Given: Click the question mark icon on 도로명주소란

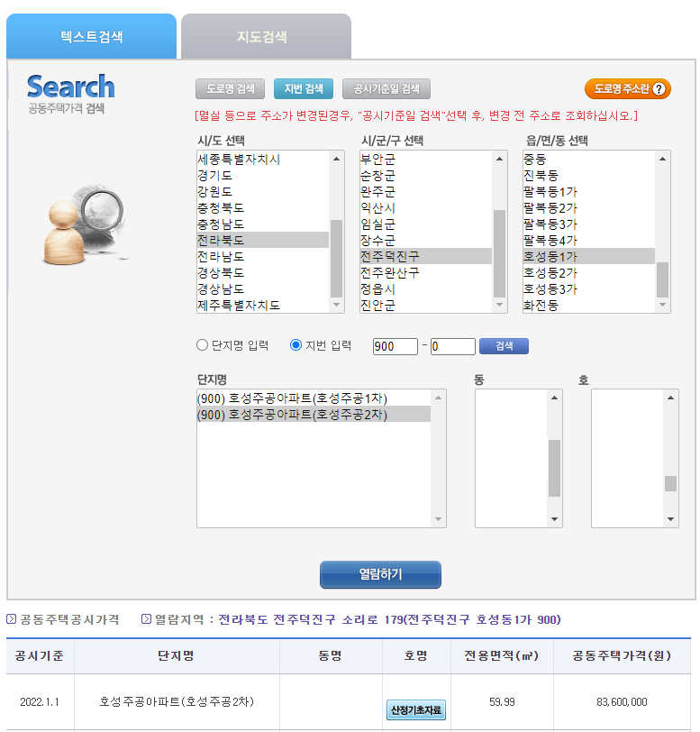Looking at the screenshot, I should pyautogui.click(x=659, y=88).
